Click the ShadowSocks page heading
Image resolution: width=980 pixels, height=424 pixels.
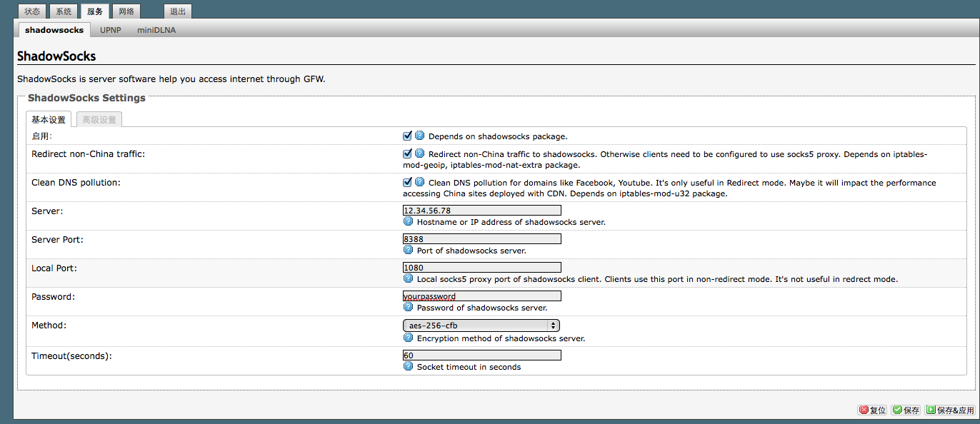(56, 56)
